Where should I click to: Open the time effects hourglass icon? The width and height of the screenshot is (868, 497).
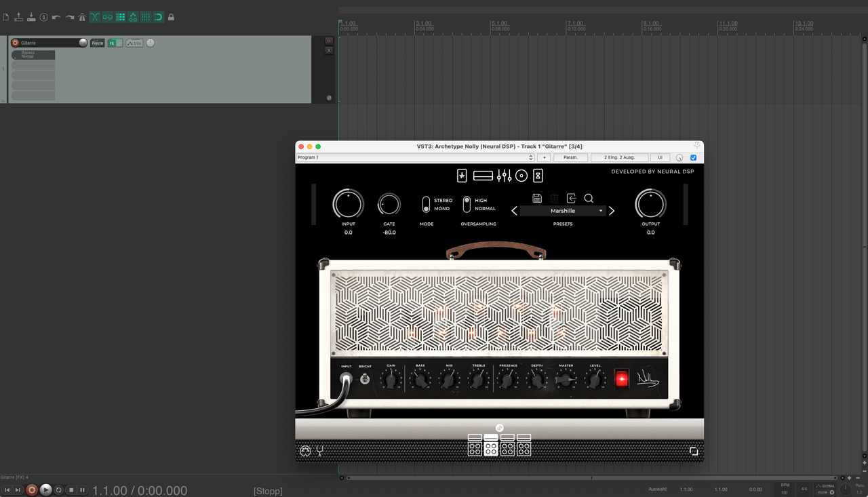[538, 176]
